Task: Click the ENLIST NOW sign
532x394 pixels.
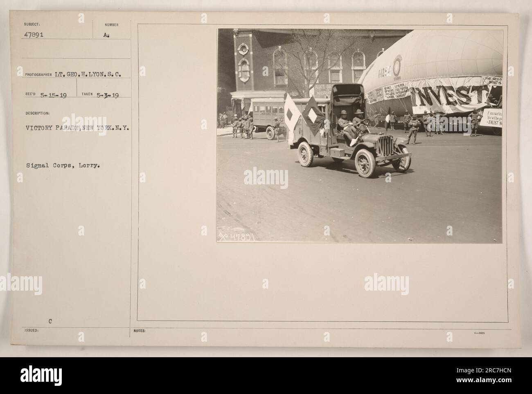Action: point(492,119)
